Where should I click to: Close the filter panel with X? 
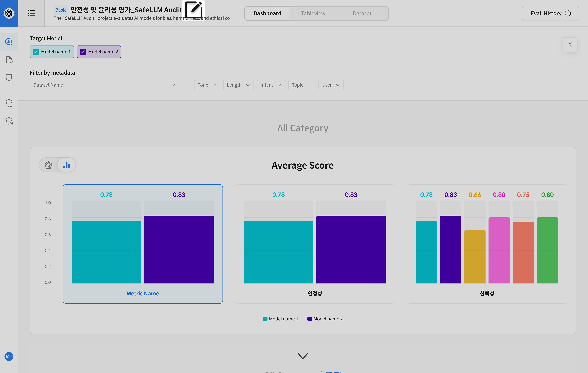pyautogui.click(x=570, y=45)
